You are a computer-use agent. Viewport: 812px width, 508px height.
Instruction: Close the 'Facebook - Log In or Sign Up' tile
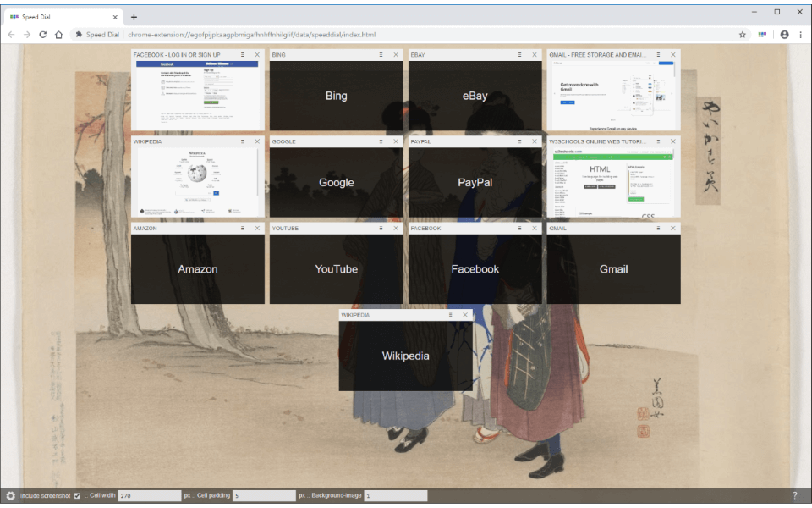coord(257,54)
